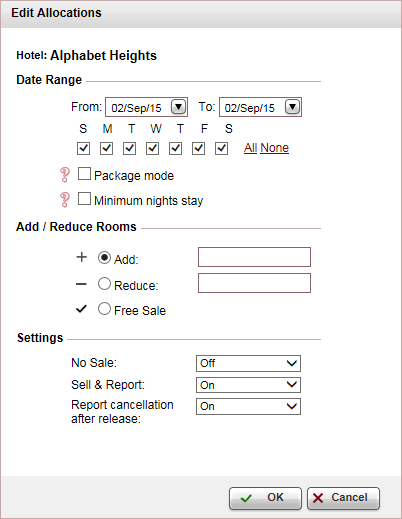This screenshot has width=402, height=519.
Task: Open the From date calendar arrow
Action: [179, 107]
